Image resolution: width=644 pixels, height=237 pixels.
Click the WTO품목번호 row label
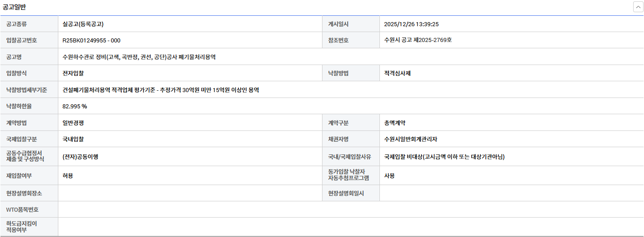(22, 209)
